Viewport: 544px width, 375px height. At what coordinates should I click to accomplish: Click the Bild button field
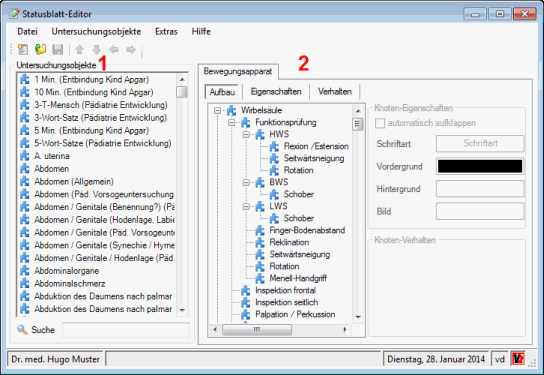pos(480,211)
